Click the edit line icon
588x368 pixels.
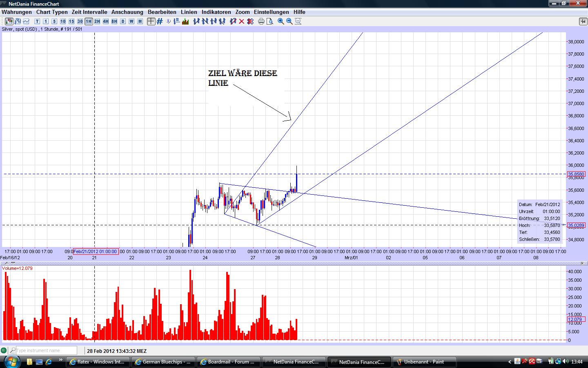pyautogui.click(x=233, y=21)
